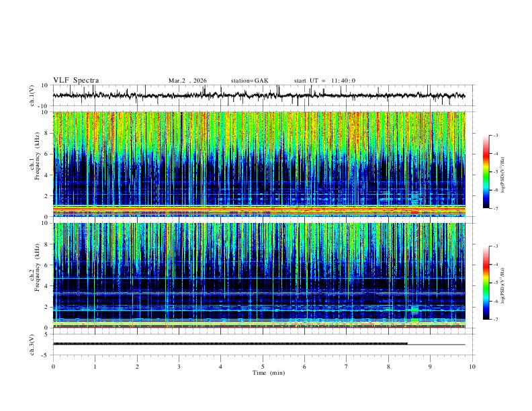Click the 'station=GAK' label
This screenshot has width=532, height=411.
coord(249,81)
